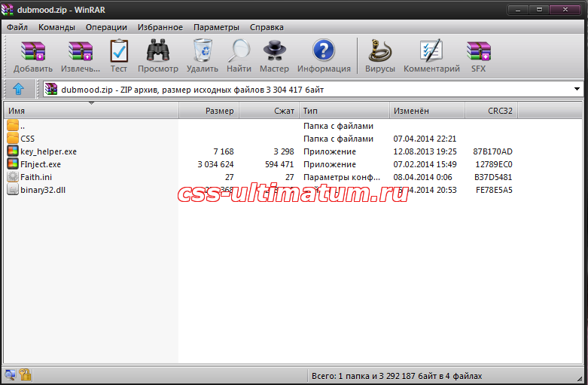Sort by the Сжат column header
Viewport: 588px width, 385px height.
(269, 111)
